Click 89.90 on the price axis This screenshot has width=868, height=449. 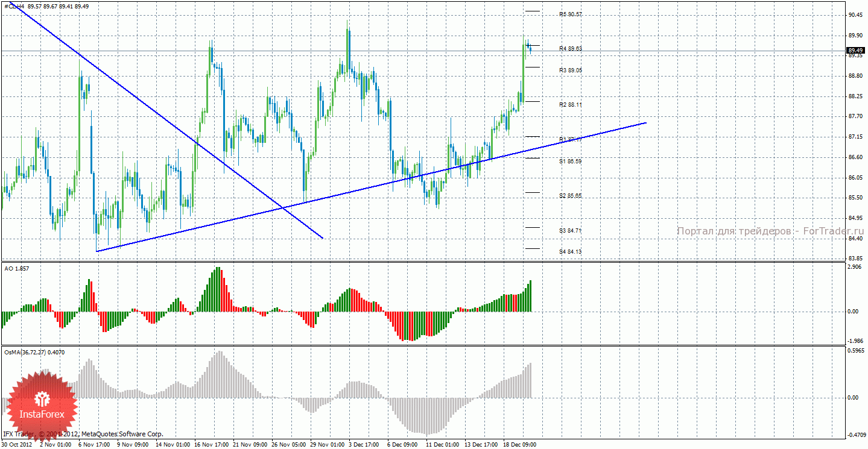coord(856,35)
